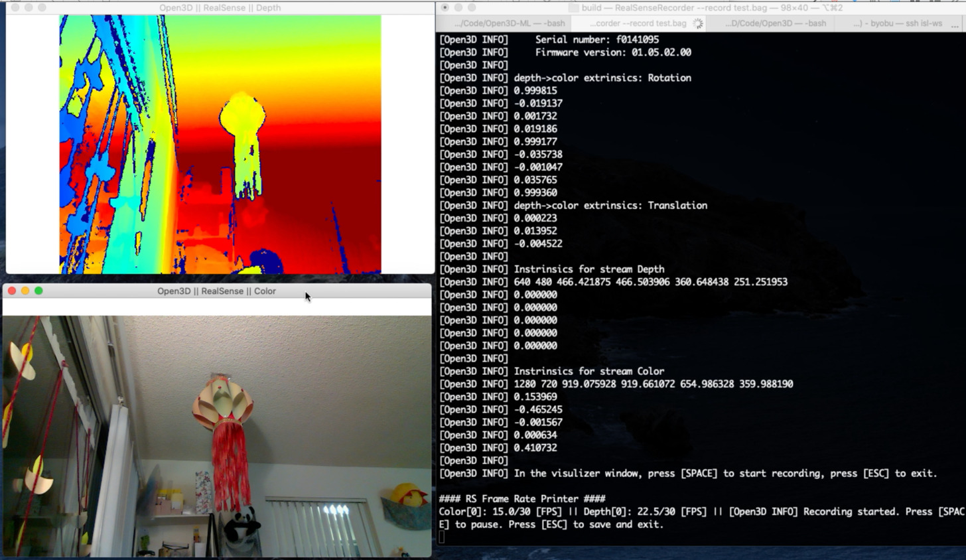This screenshot has height=560, width=966.
Task: Click the rotation value 0.035765
Action: pos(535,180)
